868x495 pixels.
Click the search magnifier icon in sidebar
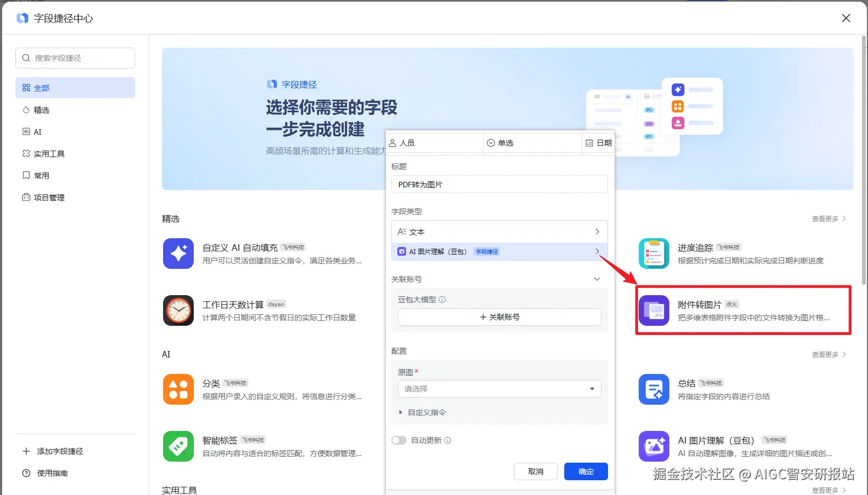[x=26, y=58]
